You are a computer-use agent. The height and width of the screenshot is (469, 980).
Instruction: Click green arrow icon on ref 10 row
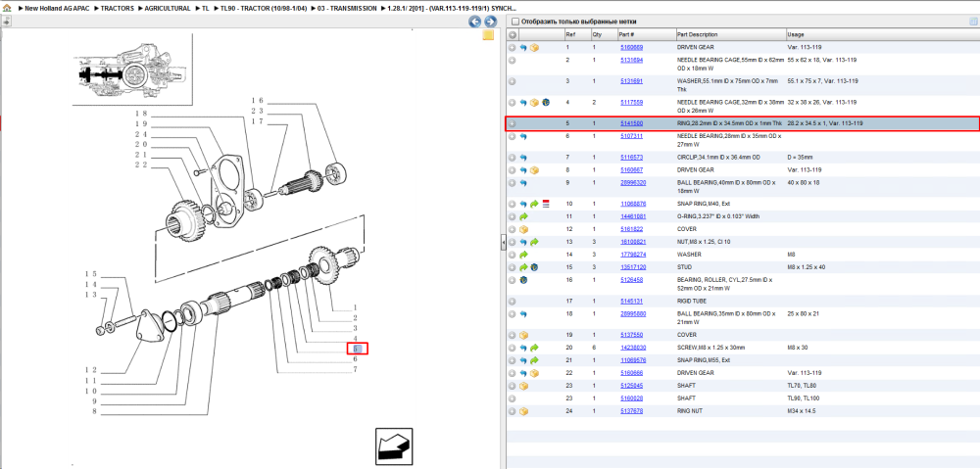click(534, 204)
